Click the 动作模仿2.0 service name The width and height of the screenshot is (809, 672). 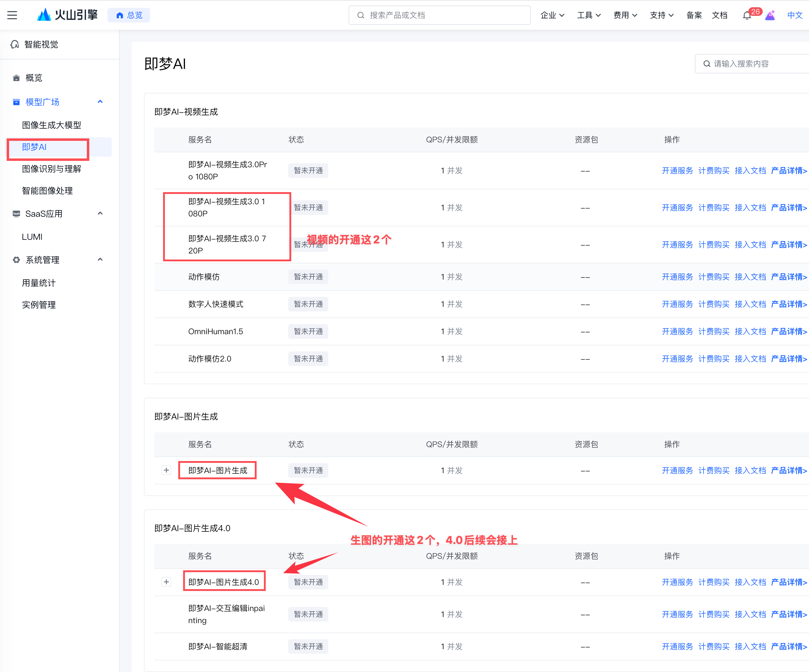coord(210,359)
